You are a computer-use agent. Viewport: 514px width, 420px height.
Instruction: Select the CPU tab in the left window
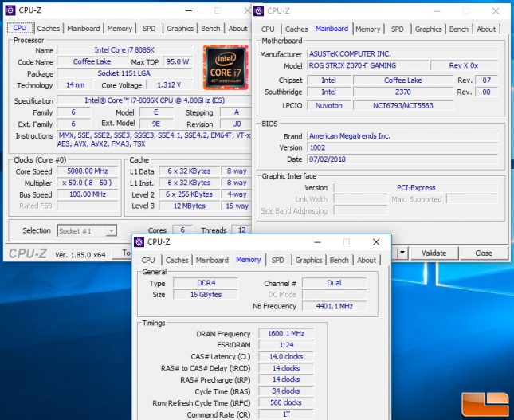(x=20, y=28)
